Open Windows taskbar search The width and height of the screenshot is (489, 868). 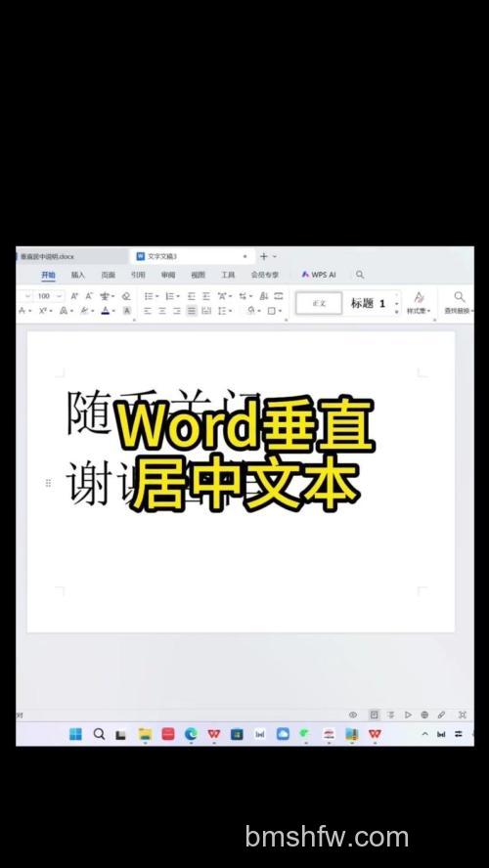click(99, 734)
